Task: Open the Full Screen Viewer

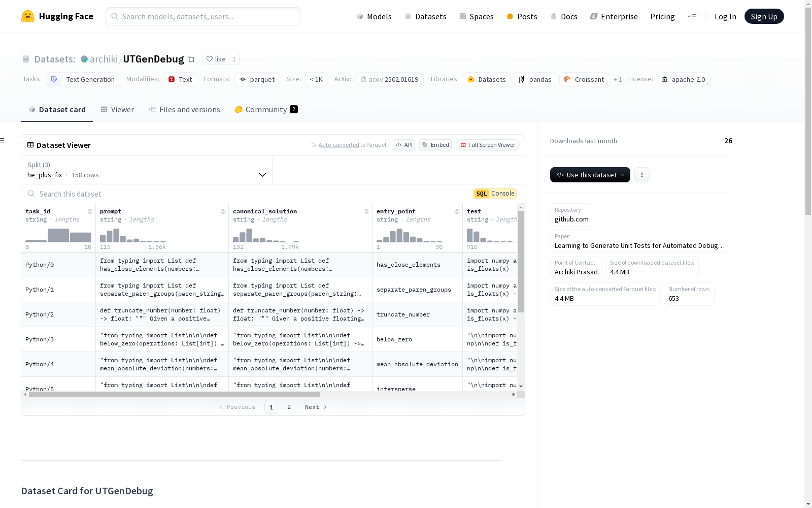Action: (x=488, y=145)
